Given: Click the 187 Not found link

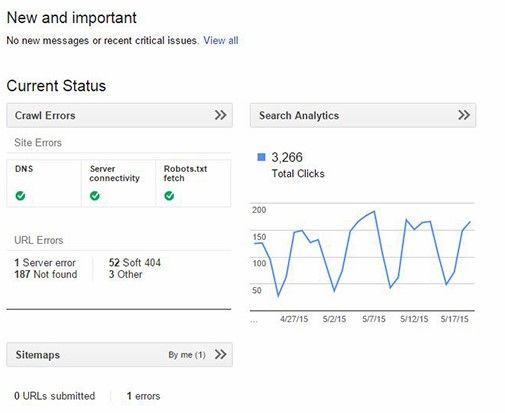Looking at the screenshot, I should pyautogui.click(x=46, y=274).
